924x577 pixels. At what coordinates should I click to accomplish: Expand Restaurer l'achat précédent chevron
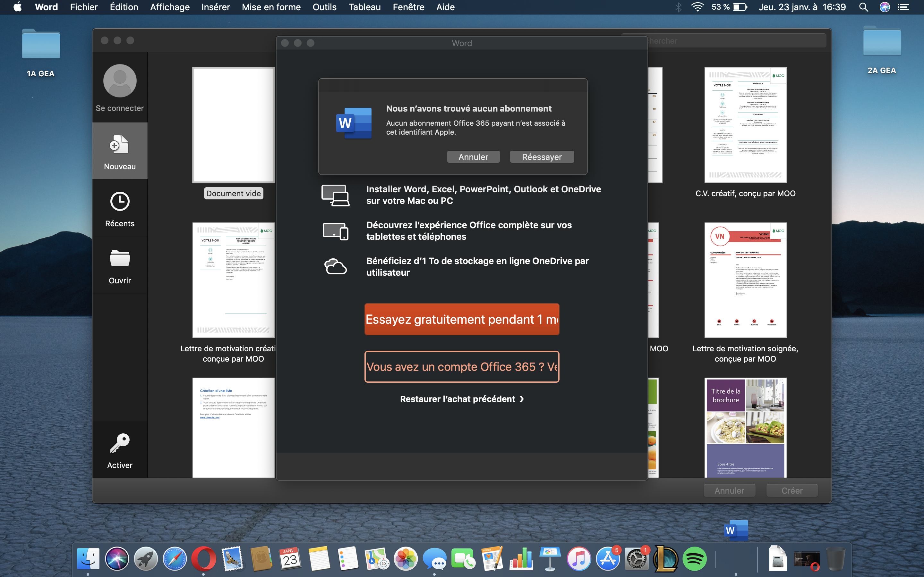coord(522,399)
